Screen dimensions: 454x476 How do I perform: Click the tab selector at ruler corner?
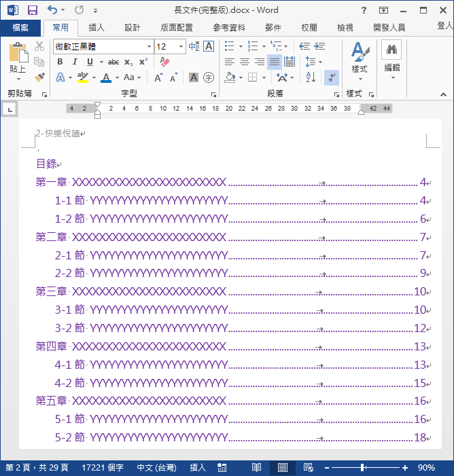tap(10, 109)
